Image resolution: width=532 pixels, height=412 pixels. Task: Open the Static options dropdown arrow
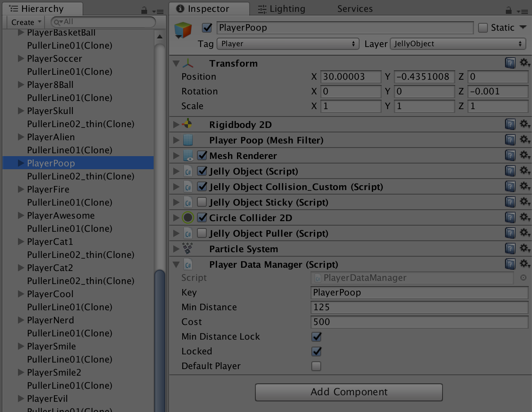(523, 27)
